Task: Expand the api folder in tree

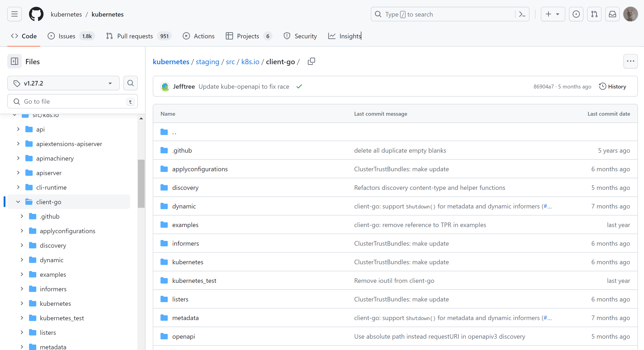Action: 18,129
